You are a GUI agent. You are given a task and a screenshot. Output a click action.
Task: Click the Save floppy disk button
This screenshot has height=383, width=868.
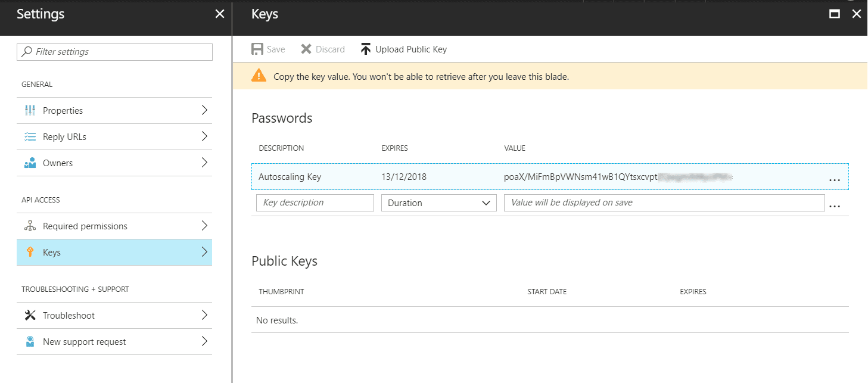tap(268, 49)
